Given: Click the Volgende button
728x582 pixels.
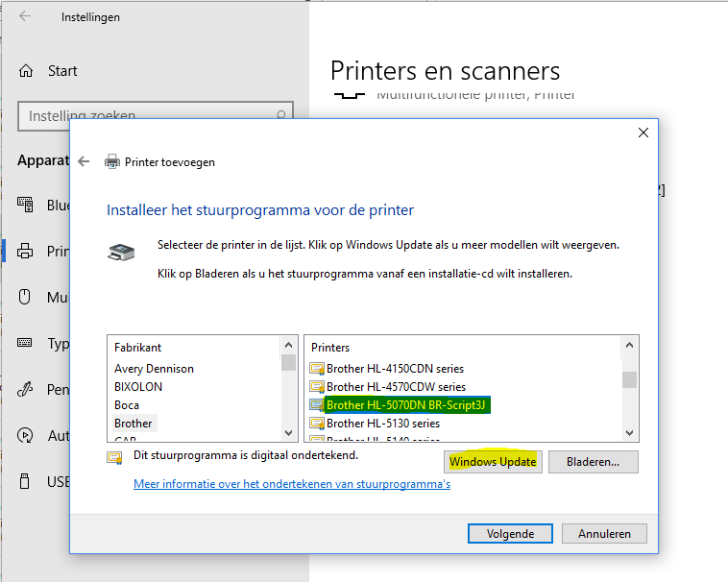Looking at the screenshot, I should pos(510,534).
